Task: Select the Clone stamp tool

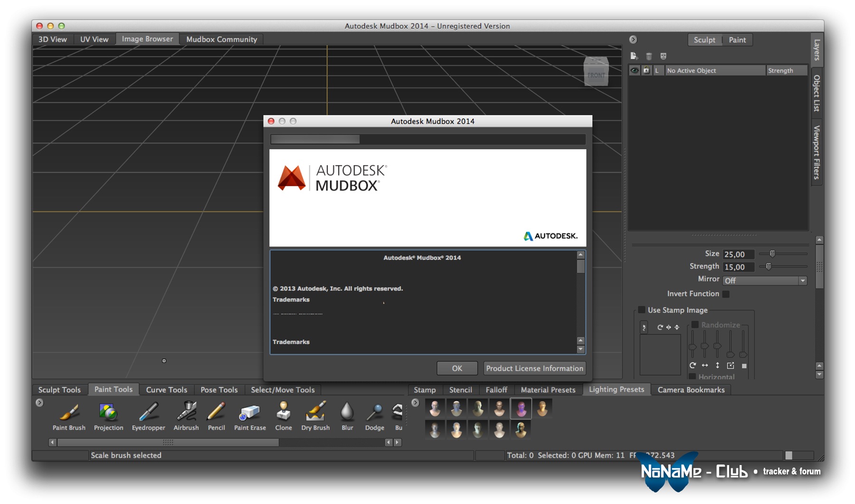Action: [284, 412]
